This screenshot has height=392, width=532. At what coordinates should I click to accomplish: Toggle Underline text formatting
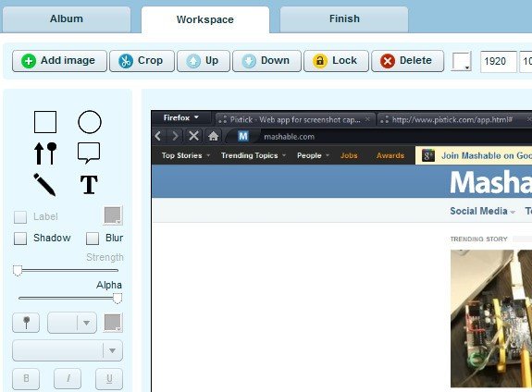tap(109, 379)
